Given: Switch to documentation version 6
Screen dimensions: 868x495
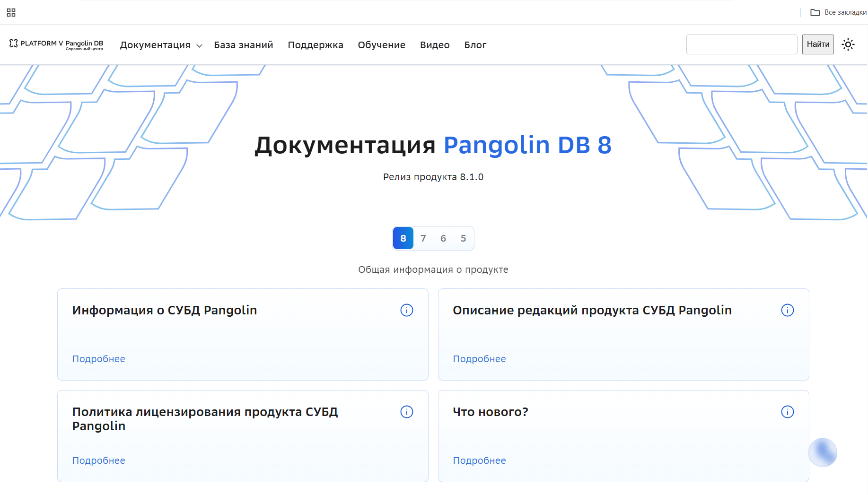Looking at the screenshot, I should coord(443,238).
